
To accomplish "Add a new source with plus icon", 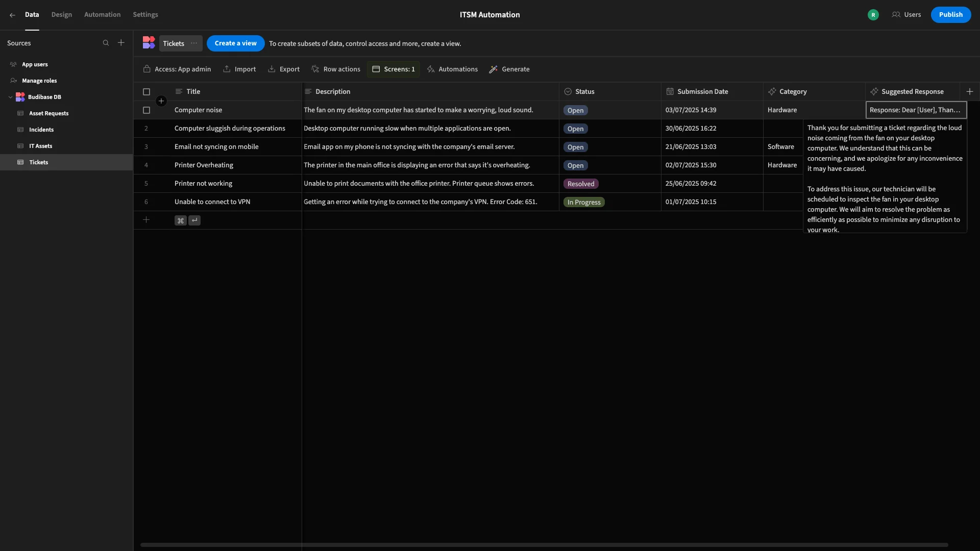I will tap(121, 43).
